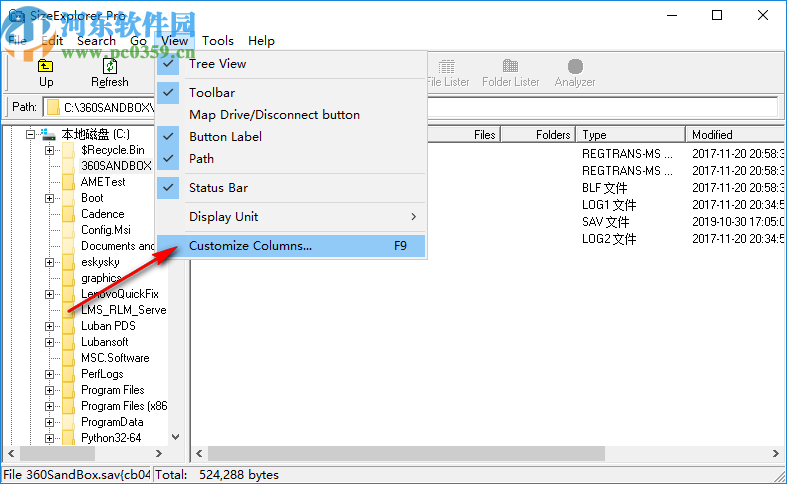
Task: Select the BLF 文件 row
Action: point(604,188)
